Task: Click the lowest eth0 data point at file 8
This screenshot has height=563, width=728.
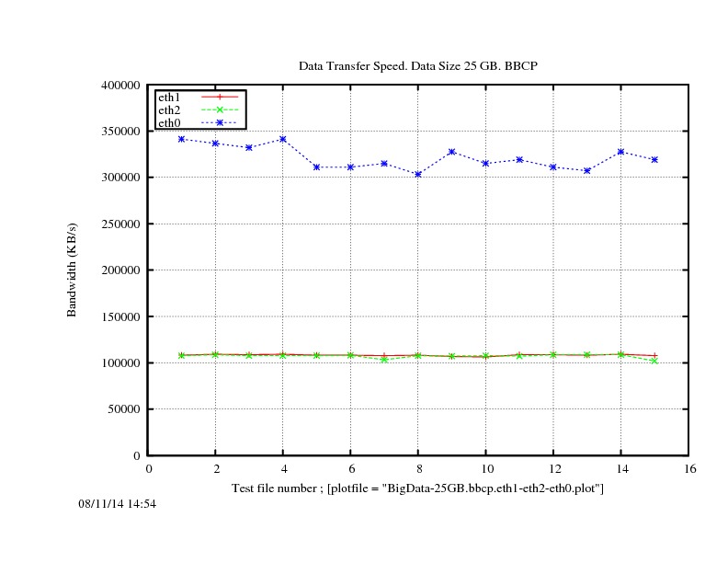Action: coord(418,174)
